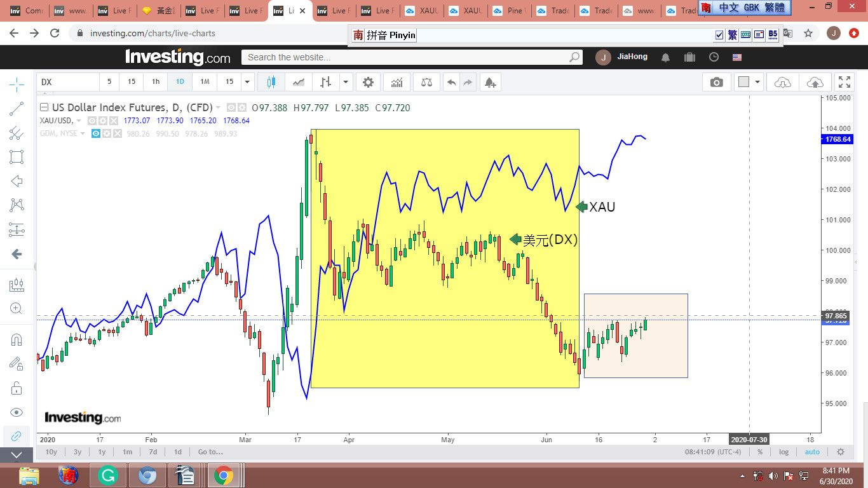The image size is (868, 488).
Task: Take a chart snapshot with the camera
Action: [717, 82]
